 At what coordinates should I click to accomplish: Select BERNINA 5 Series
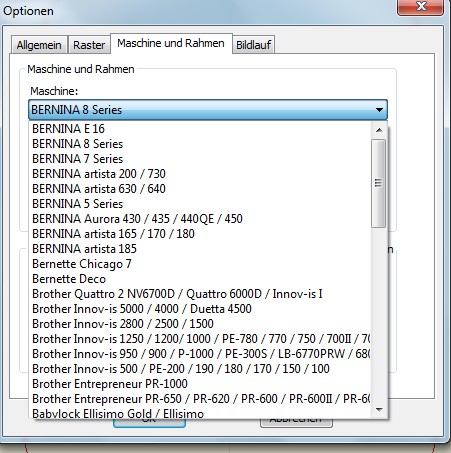201,204
